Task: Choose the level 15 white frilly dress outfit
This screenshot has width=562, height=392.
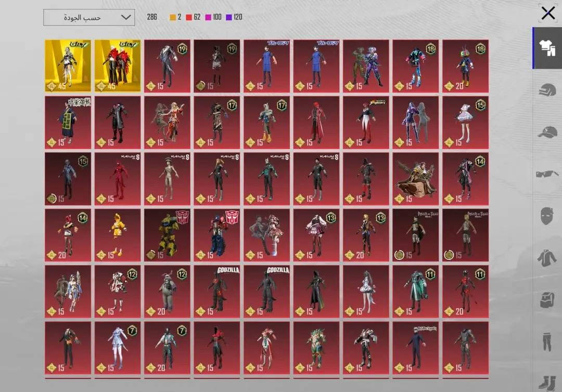Action: tap(466, 122)
